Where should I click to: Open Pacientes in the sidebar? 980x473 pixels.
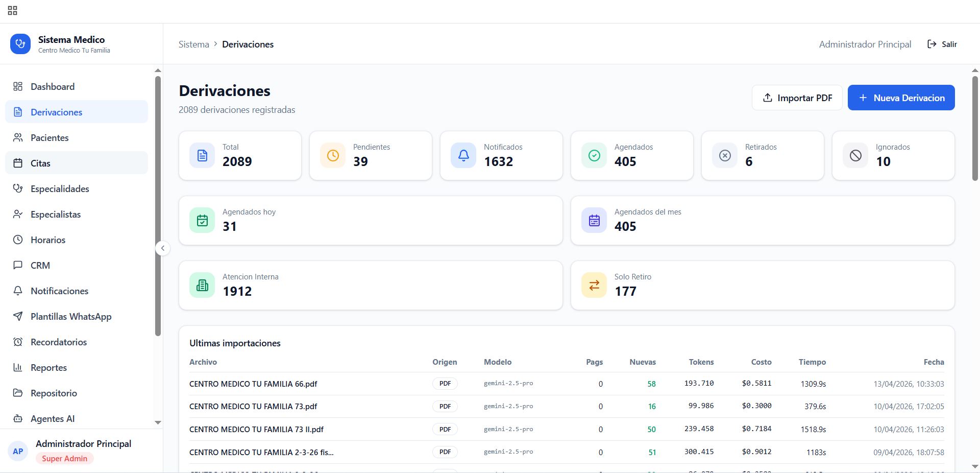coord(50,138)
